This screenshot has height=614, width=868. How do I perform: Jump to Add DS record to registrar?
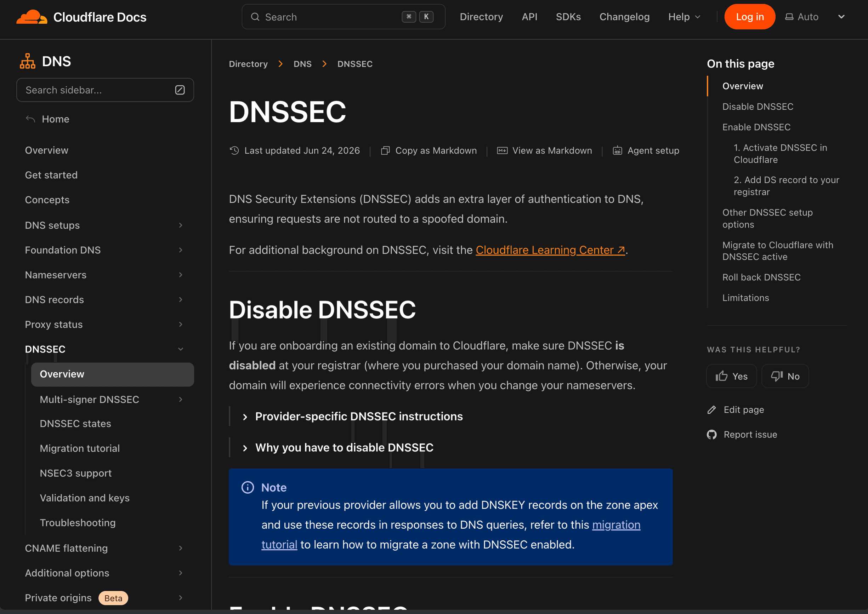point(786,186)
